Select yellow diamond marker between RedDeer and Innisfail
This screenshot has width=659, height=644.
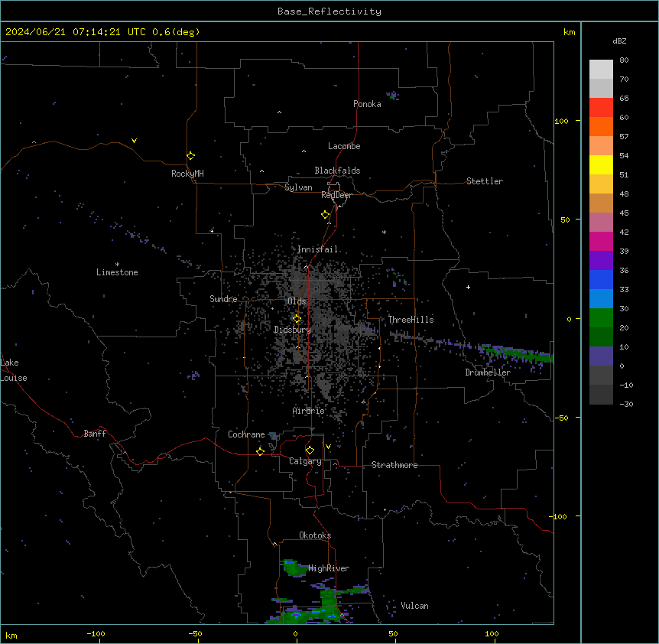point(326,215)
